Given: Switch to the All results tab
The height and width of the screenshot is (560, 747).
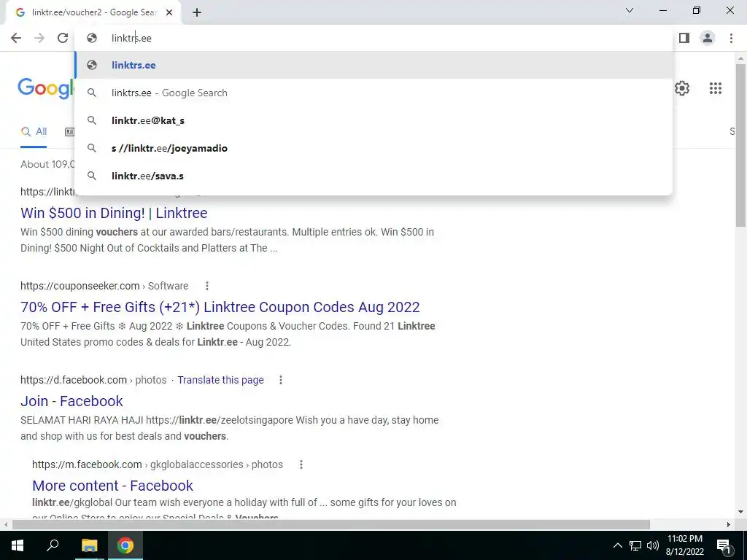Looking at the screenshot, I should 34,132.
